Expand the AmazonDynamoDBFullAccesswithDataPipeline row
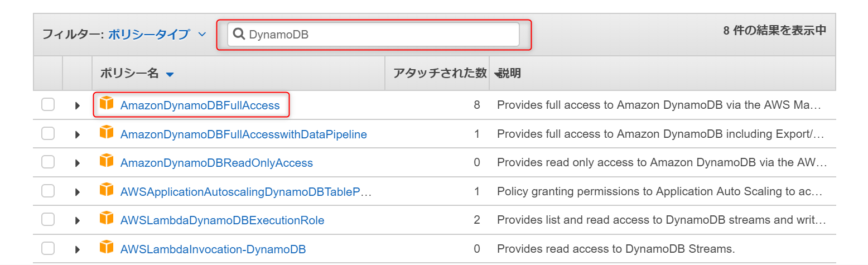Image resolution: width=868 pixels, height=265 pixels. click(x=78, y=134)
